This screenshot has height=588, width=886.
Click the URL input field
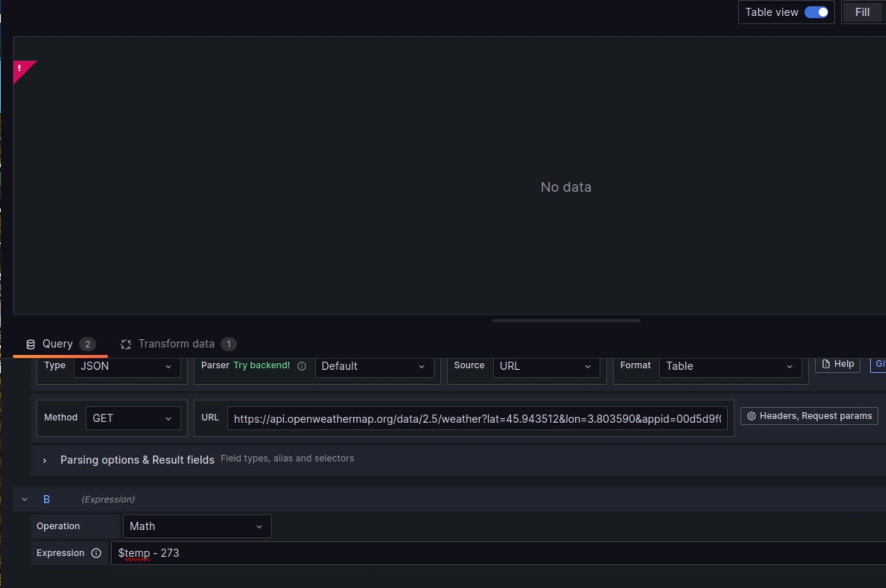click(x=477, y=419)
